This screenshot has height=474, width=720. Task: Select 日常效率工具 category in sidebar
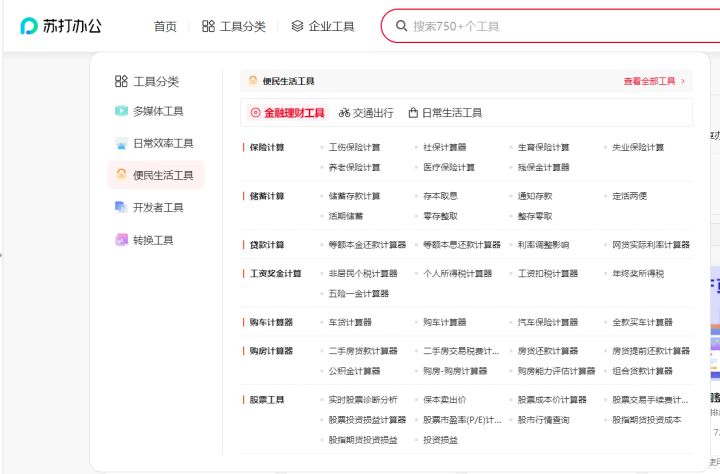click(154, 143)
